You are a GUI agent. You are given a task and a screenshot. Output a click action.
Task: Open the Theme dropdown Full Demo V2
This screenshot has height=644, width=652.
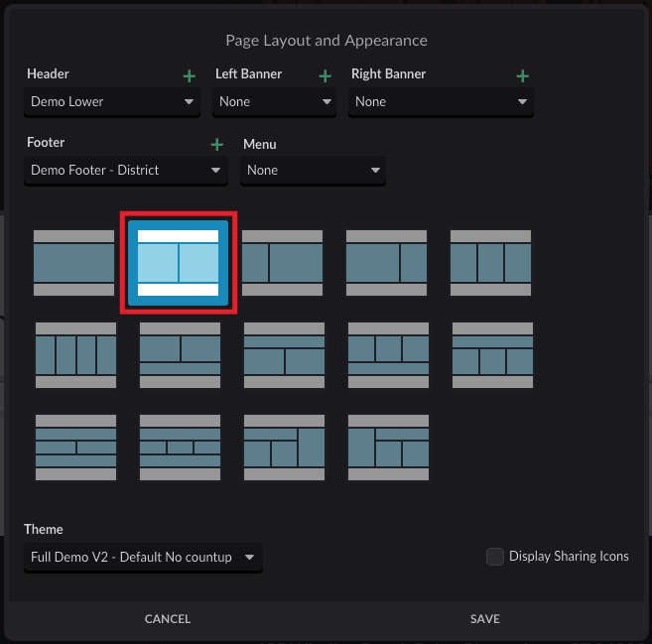(x=143, y=558)
